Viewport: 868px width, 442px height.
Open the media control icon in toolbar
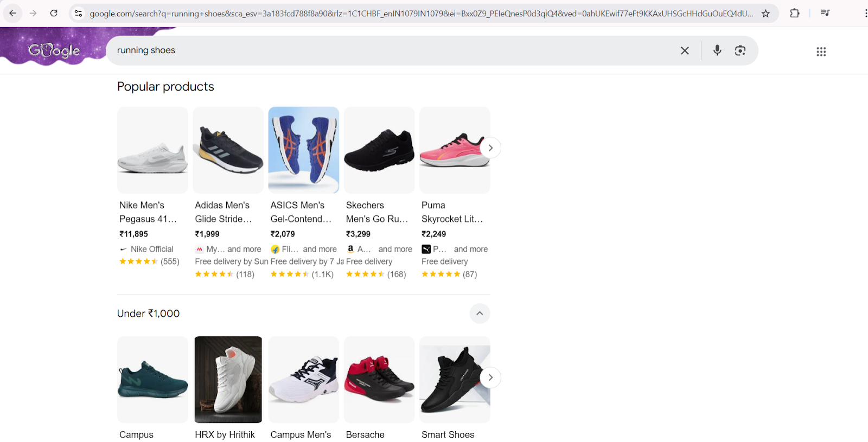(x=825, y=14)
